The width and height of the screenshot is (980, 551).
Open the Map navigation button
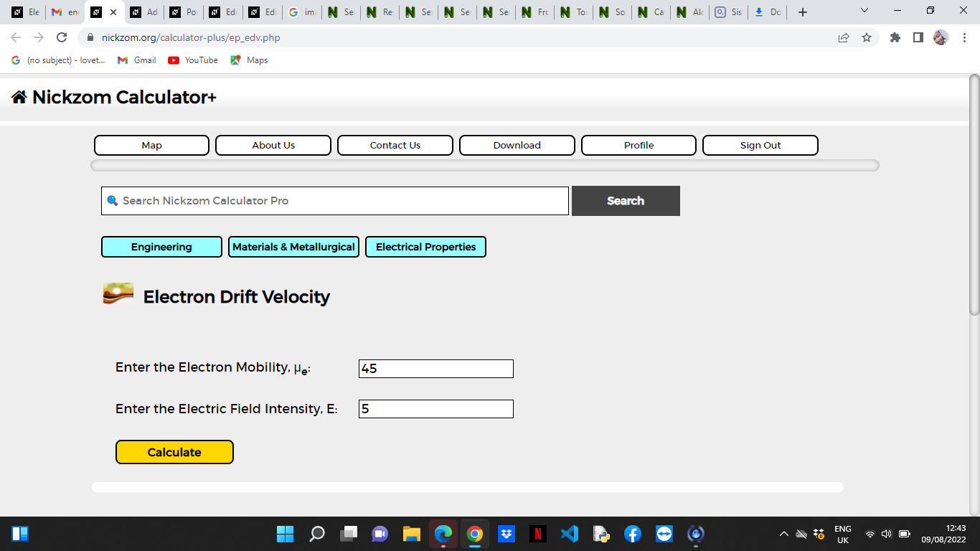coord(151,145)
